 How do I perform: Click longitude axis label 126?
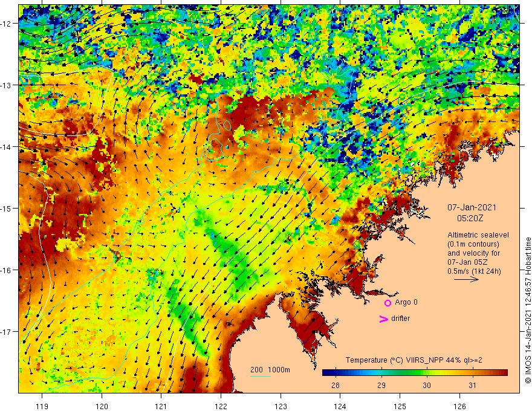pyautogui.click(x=459, y=406)
